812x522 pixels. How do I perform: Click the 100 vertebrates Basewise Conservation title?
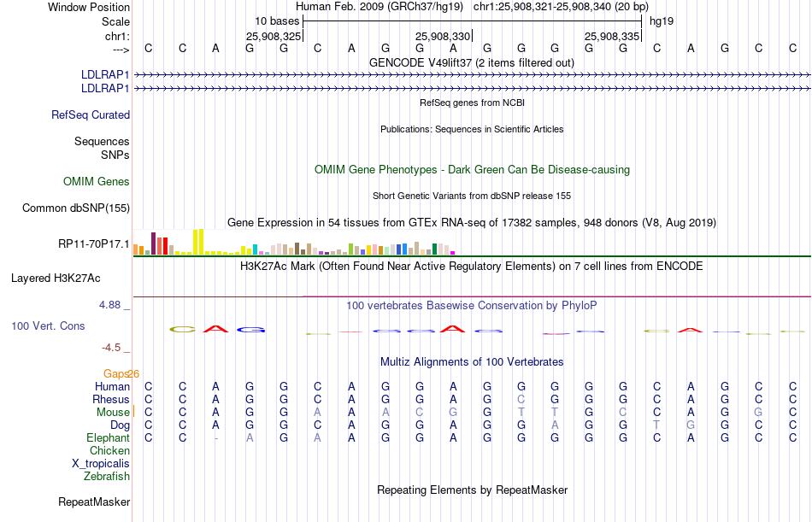(472, 306)
